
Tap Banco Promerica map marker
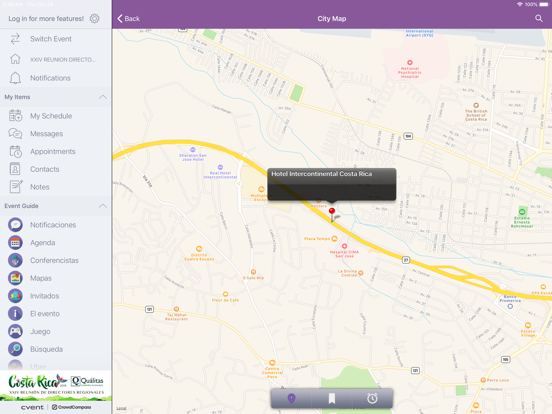[510, 306]
